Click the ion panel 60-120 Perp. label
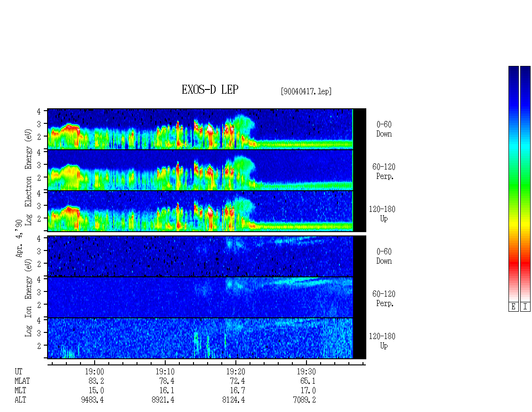This screenshot has width=532, height=412. point(384,299)
